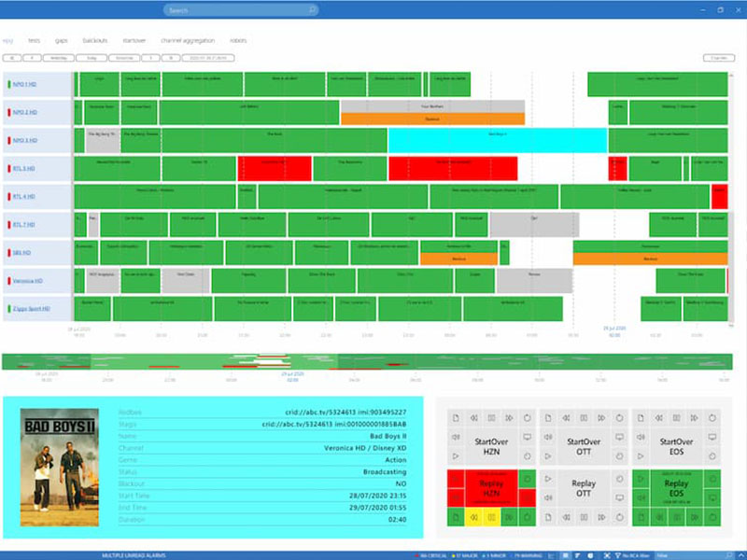This screenshot has height=560, width=747.
Task: Open the channel aggregation tab
Action: pos(188,40)
